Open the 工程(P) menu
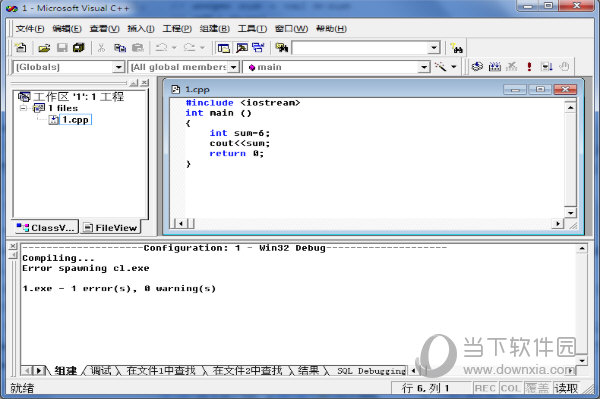This screenshot has width=600, height=399. point(177,29)
